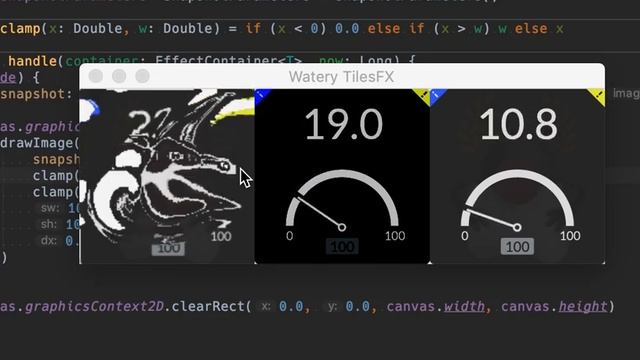
Task: Click the gauge minimum label 0 on the 19.0 tile
Action: (289, 236)
